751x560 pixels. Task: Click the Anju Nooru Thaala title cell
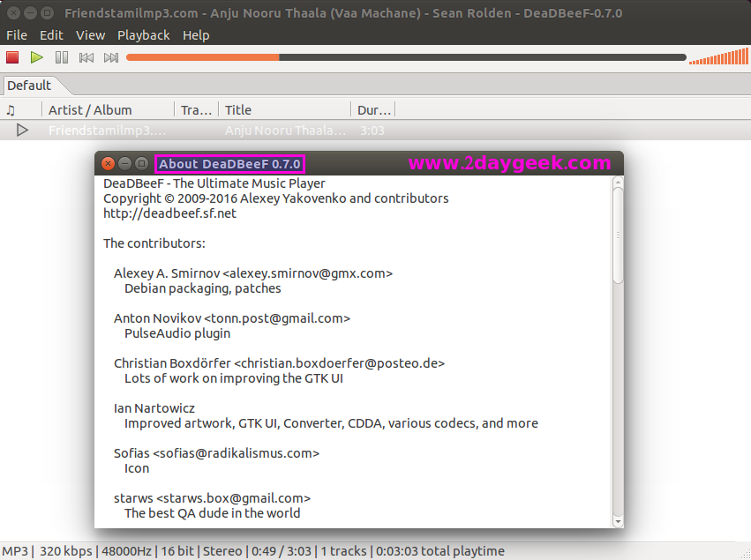coord(285,131)
